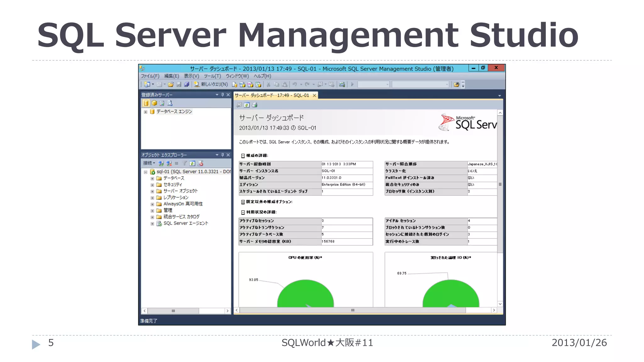Select Analysis Services cube icon in Registered Servers
The width and height of the screenshot is (644, 362).
(x=154, y=103)
